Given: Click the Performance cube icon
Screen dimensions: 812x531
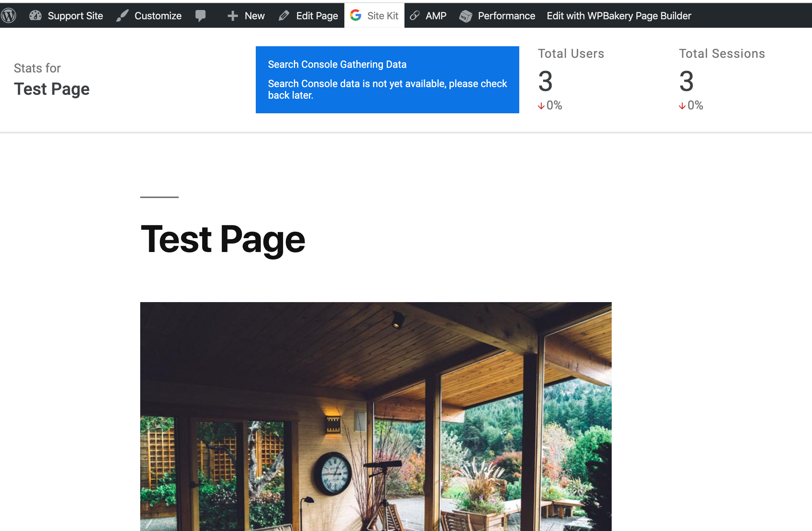Looking at the screenshot, I should (x=466, y=16).
